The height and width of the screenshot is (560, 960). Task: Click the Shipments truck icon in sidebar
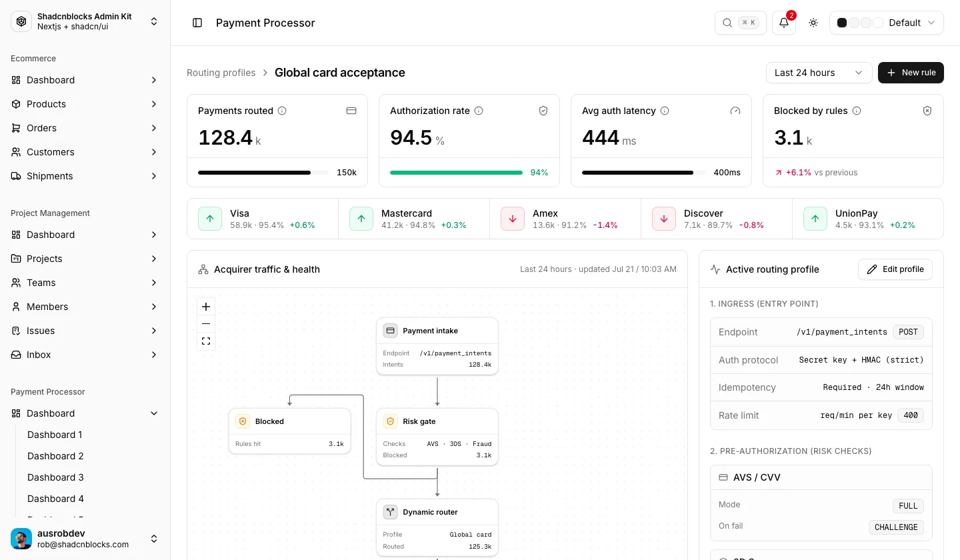[x=16, y=176]
